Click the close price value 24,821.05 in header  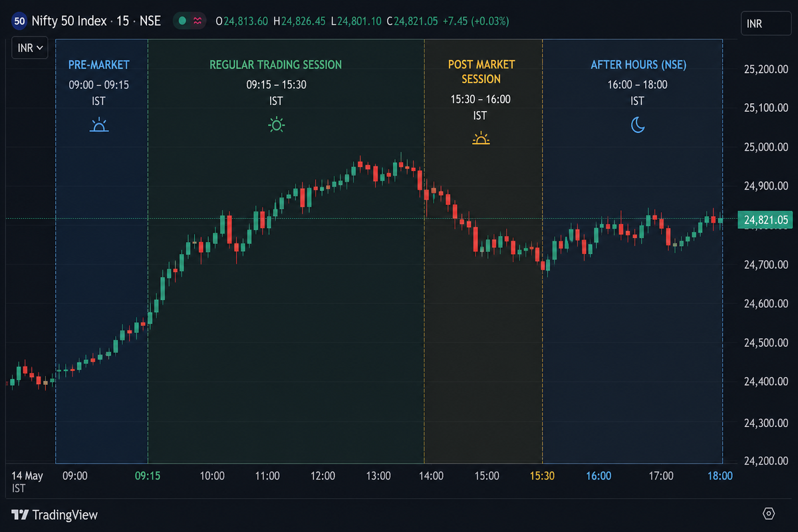(416, 21)
